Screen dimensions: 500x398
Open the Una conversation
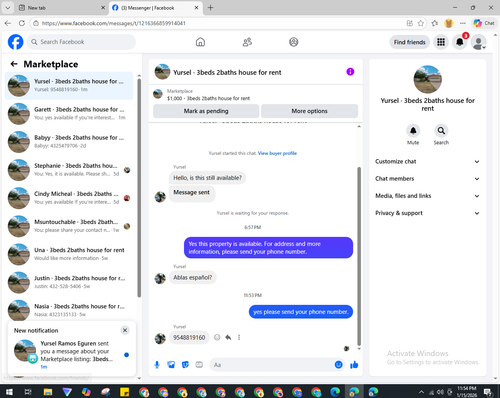(69, 254)
